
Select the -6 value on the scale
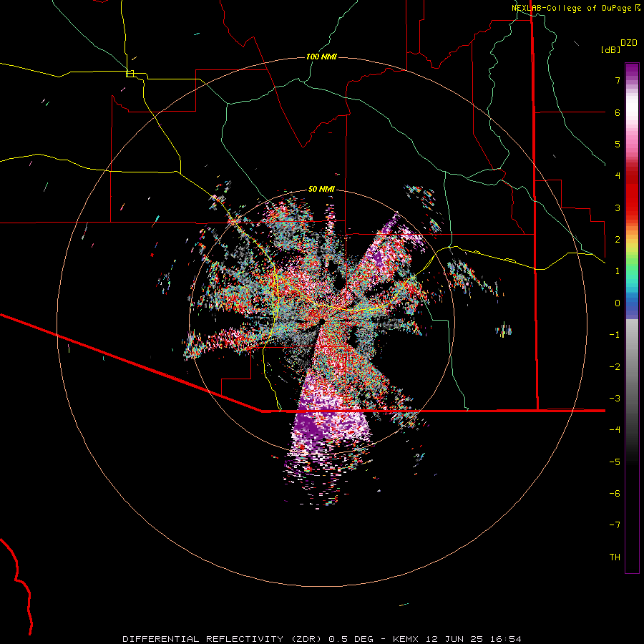615,494
